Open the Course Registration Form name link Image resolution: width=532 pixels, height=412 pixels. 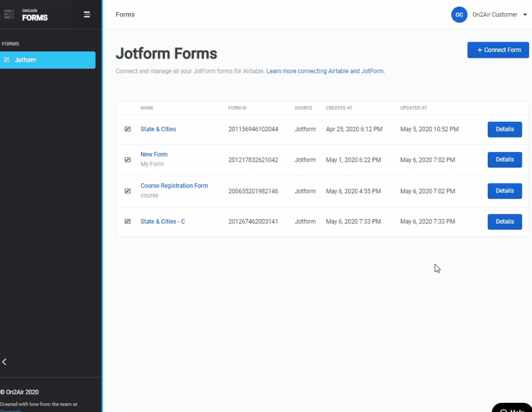tap(174, 186)
